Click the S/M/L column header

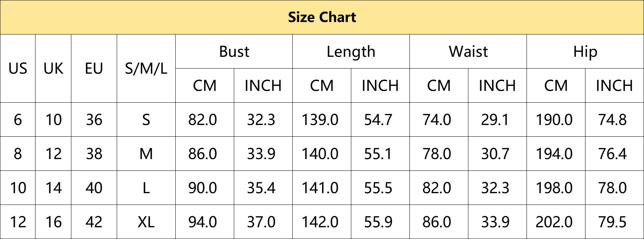point(146,69)
